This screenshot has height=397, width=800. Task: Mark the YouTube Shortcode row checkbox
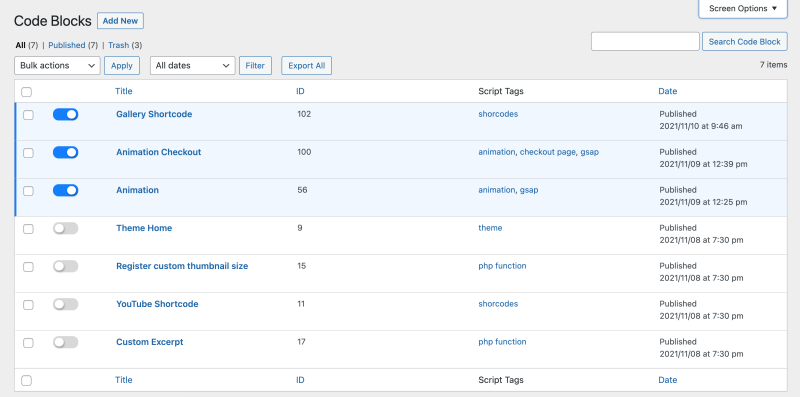point(28,305)
